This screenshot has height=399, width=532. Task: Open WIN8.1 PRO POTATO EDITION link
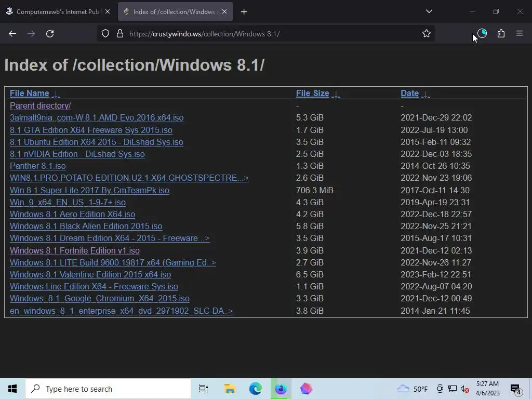[x=129, y=178]
